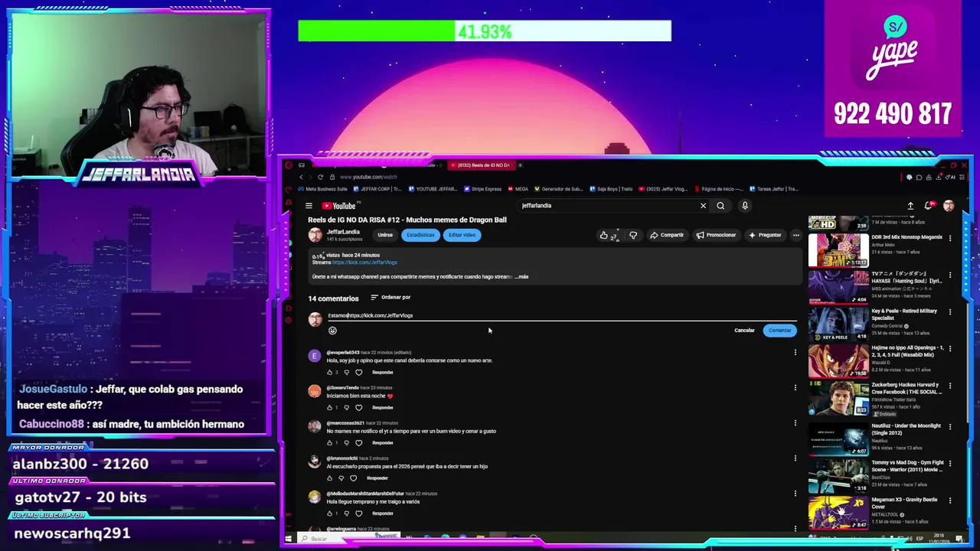Viewport: 980px width, 551px height.
Task: Expand description with ...más
Action: click(x=521, y=277)
